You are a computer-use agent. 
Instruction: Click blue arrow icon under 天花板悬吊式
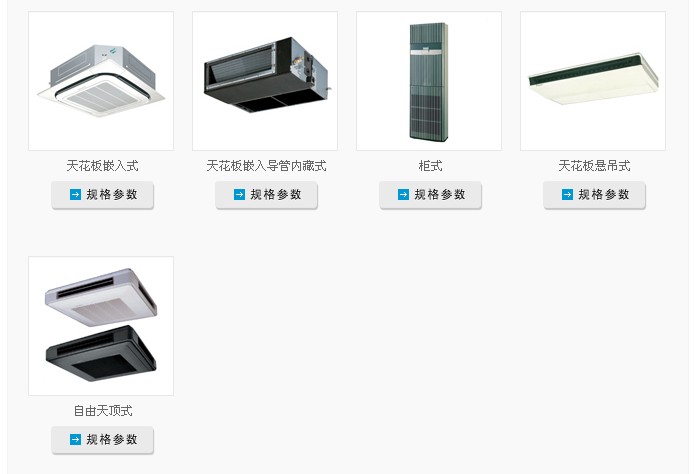tap(567, 195)
